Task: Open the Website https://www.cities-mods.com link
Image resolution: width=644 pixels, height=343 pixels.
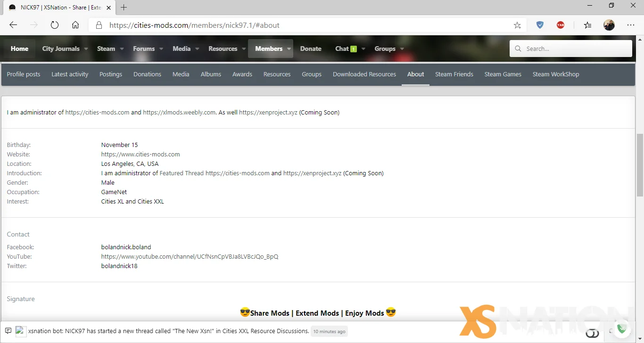Action: click(x=140, y=155)
